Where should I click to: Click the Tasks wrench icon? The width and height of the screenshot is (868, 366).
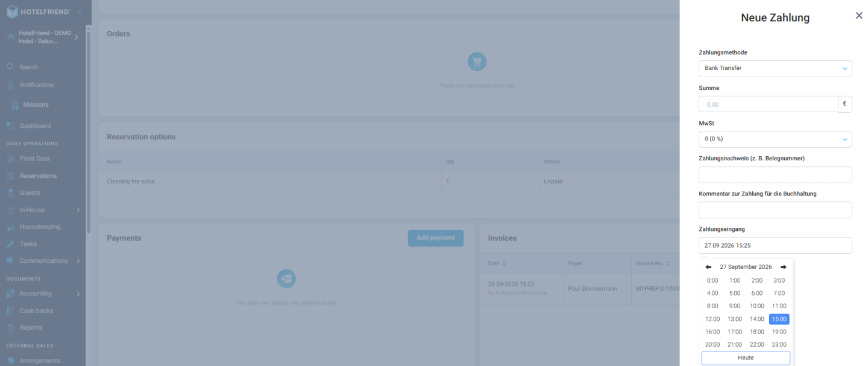(11, 244)
